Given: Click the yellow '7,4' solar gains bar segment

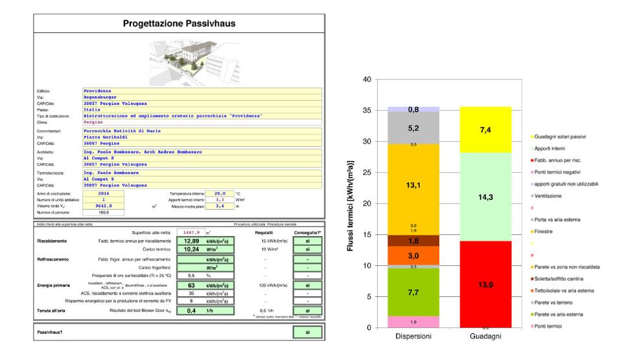Looking at the screenshot, I should (x=485, y=130).
